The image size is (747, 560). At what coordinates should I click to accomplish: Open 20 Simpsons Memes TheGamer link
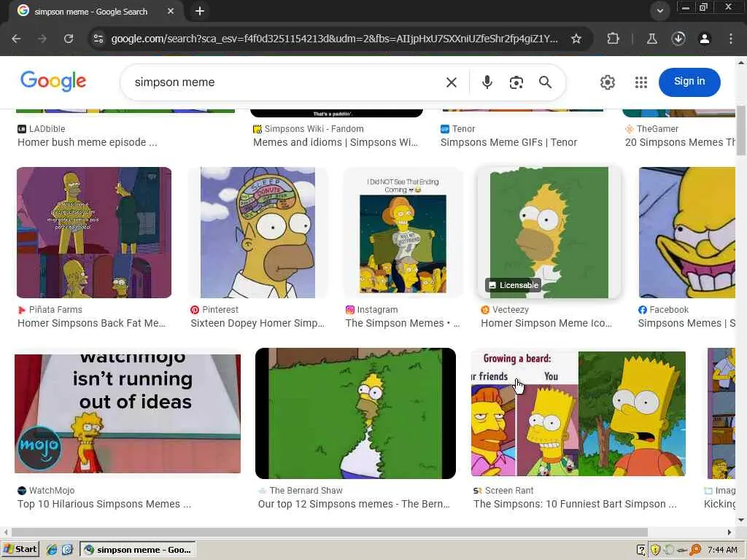click(x=680, y=142)
